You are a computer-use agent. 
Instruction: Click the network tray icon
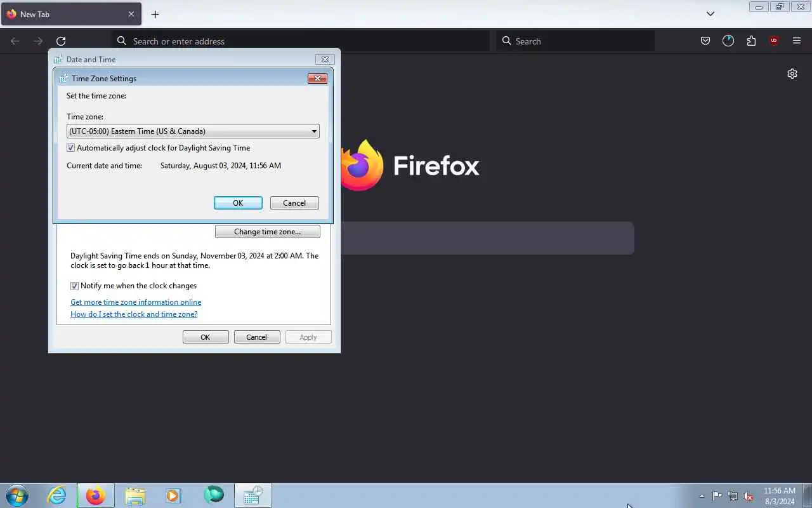pos(733,496)
